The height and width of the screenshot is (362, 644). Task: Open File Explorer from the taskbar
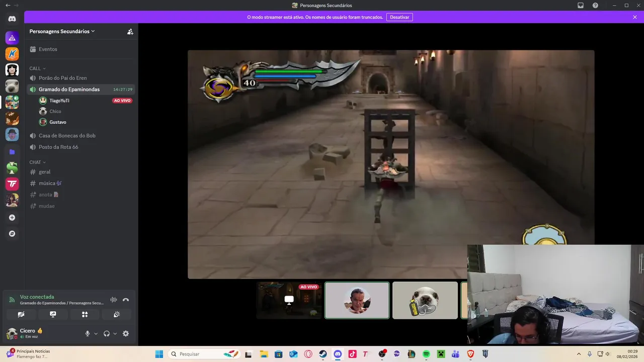(x=264, y=354)
